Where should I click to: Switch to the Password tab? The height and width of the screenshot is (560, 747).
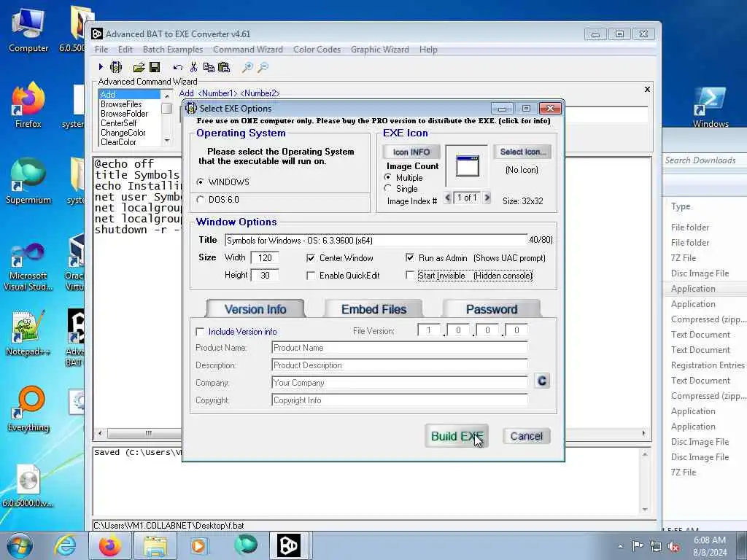492,309
